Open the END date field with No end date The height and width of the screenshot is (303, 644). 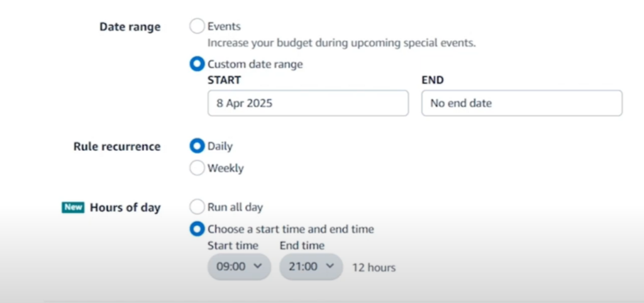521,103
